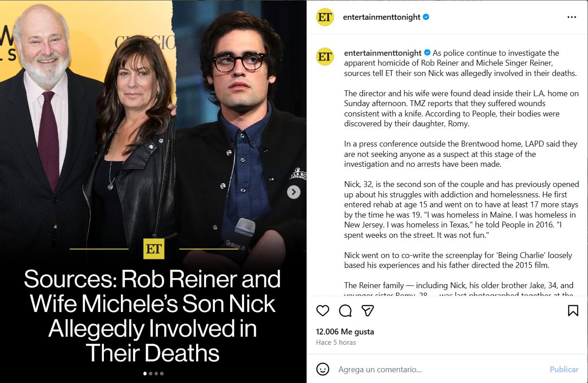
Task: Click the headline text on the image
Action: (153, 316)
